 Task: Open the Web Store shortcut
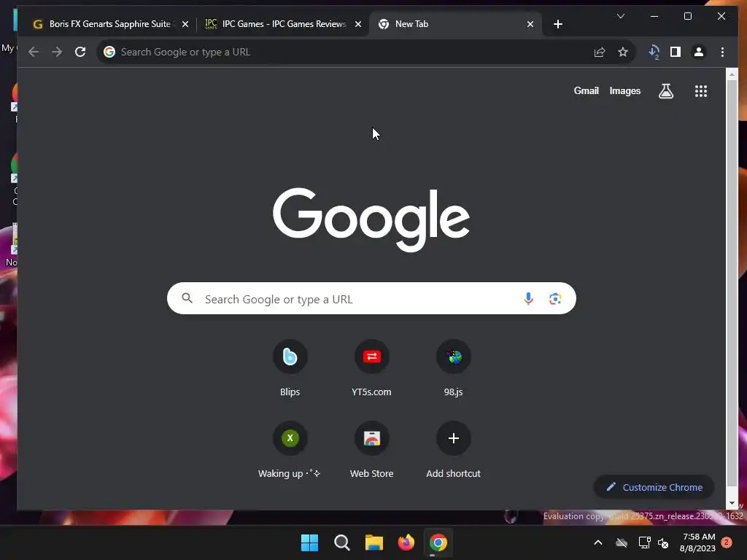(371, 450)
